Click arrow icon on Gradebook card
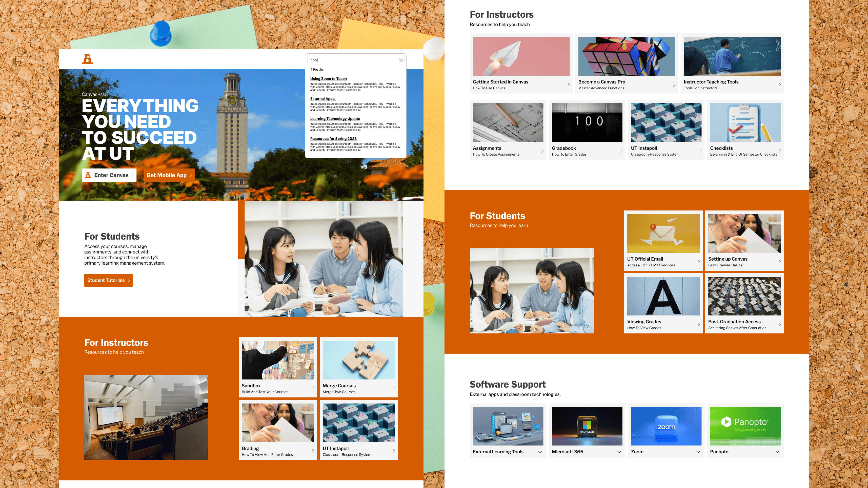The height and width of the screenshot is (488, 868). point(621,151)
